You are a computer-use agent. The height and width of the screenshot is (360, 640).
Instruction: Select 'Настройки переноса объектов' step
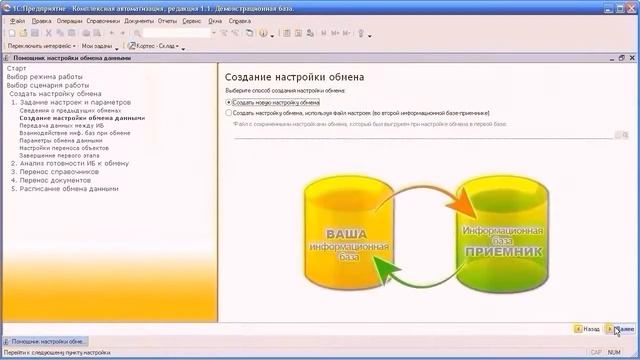(x=64, y=148)
